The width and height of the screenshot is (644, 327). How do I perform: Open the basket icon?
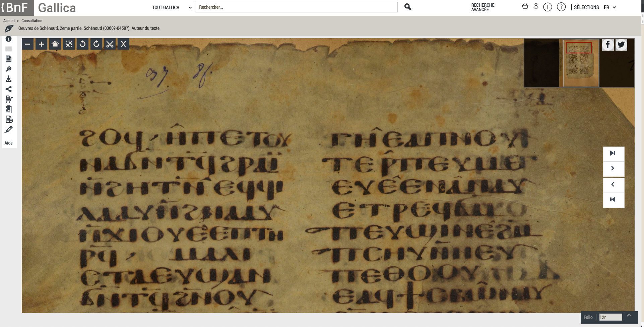(525, 6)
